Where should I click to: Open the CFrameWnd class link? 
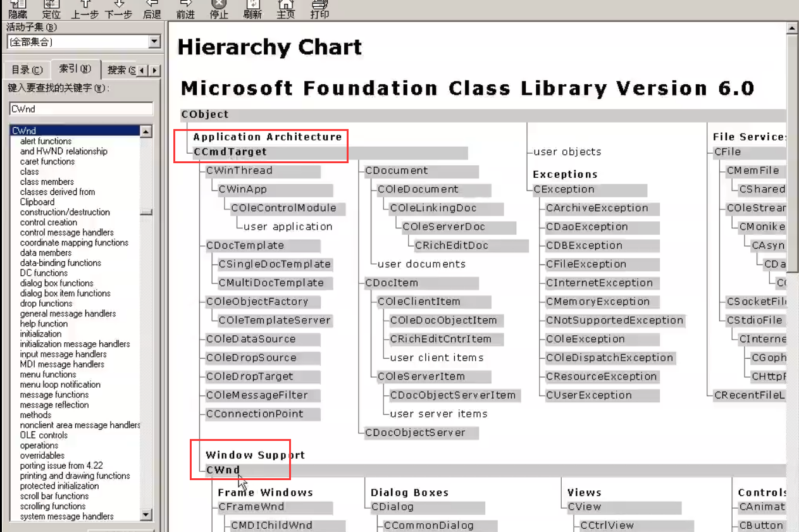pos(251,507)
